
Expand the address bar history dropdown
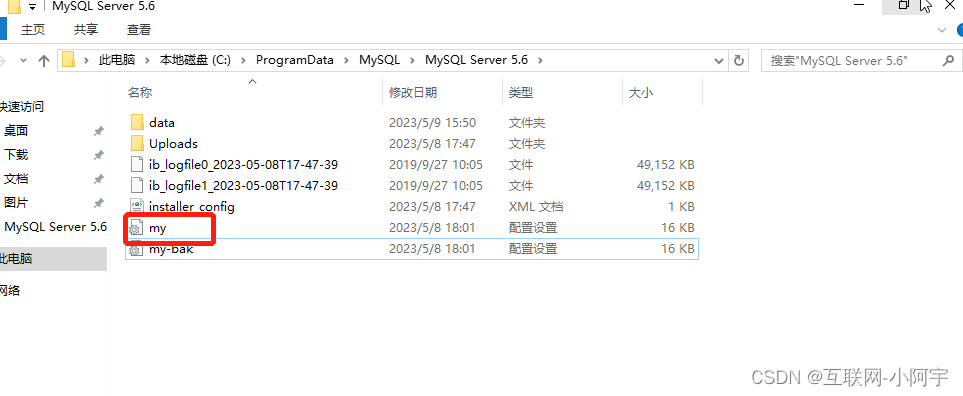[719, 60]
